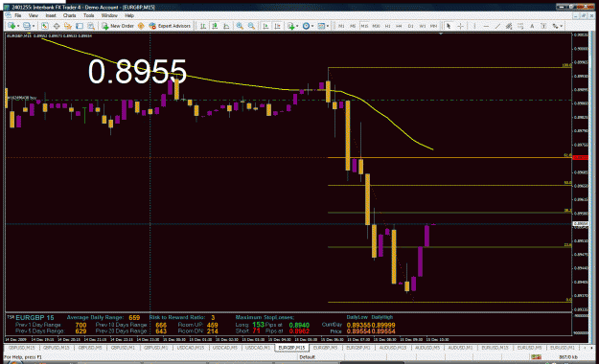Select the Equidistant Channel tool

coord(509,26)
